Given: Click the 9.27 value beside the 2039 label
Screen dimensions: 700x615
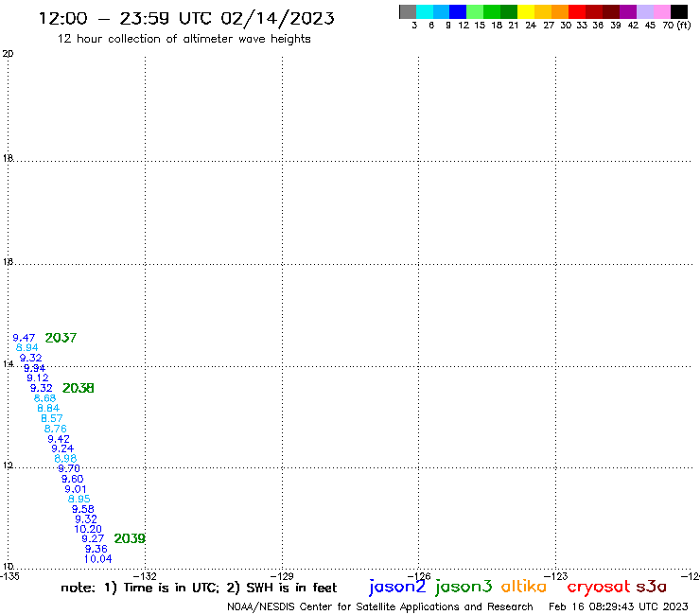Looking at the screenshot, I should 93,538.
